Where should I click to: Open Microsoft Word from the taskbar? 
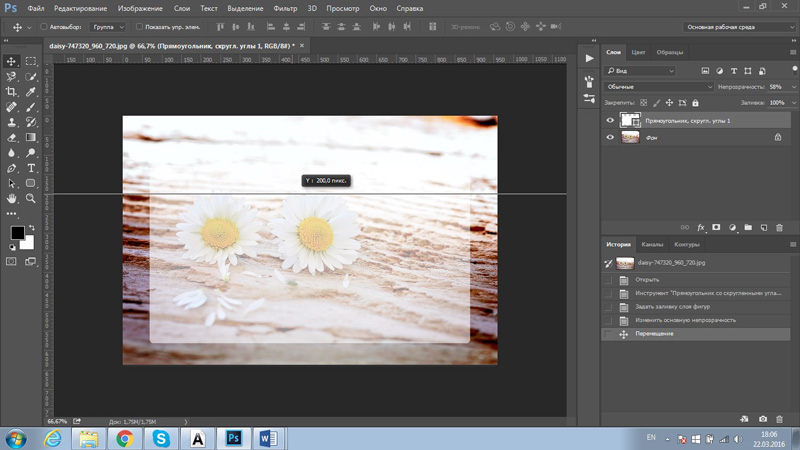(x=267, y=438)
